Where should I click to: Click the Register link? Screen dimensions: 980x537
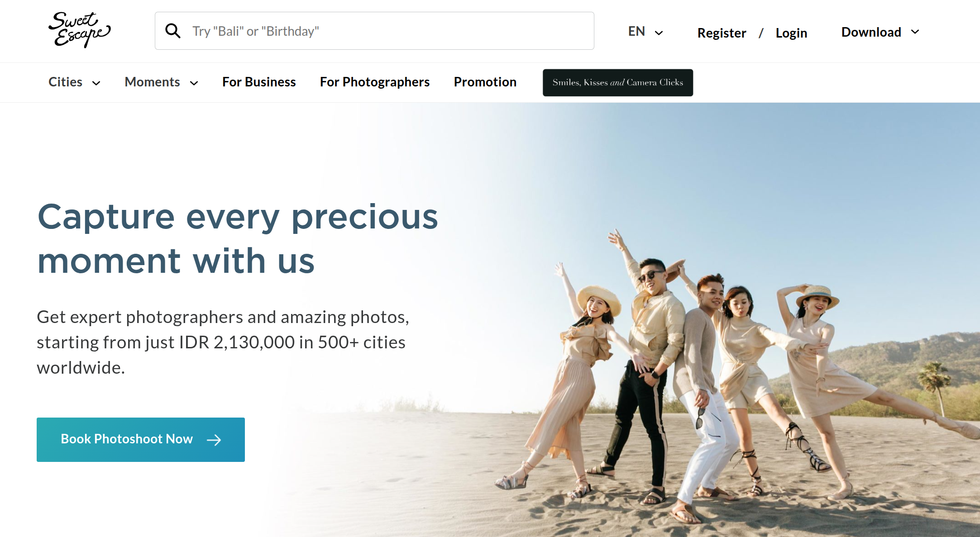pyautogui.click(x=722, y=33)
